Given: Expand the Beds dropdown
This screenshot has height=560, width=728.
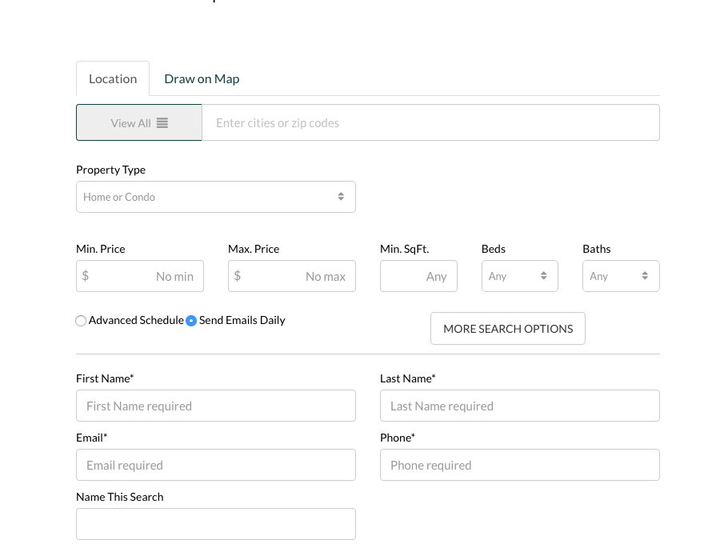Looking at the screenshot, I should click(x=519, y=276).
